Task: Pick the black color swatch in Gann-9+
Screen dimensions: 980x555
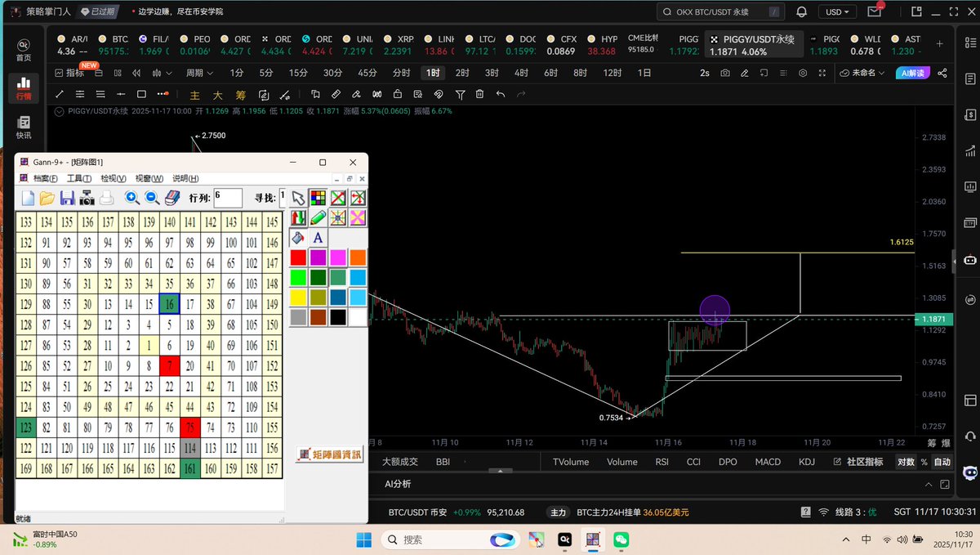Action: [337, 316]
